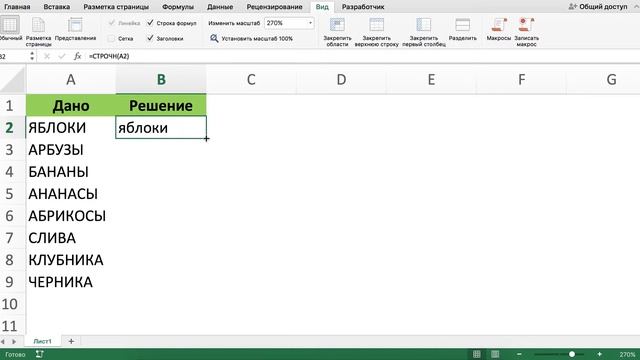
Task: Open the Разработчик tab
Action: point(363,7)
